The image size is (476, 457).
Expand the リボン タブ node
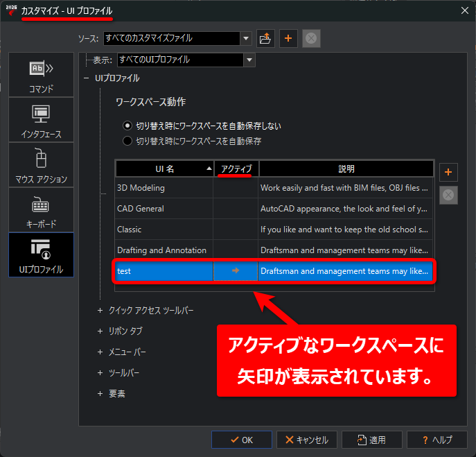point(100,331)
